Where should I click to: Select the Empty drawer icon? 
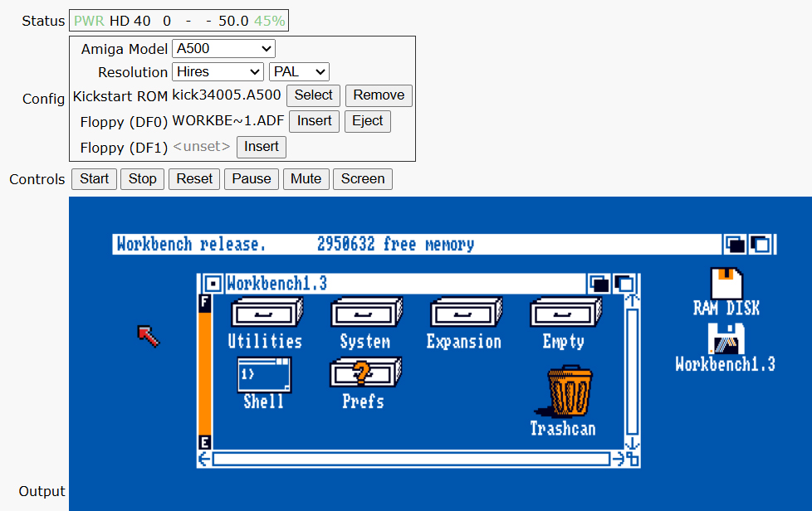[565, 313]
